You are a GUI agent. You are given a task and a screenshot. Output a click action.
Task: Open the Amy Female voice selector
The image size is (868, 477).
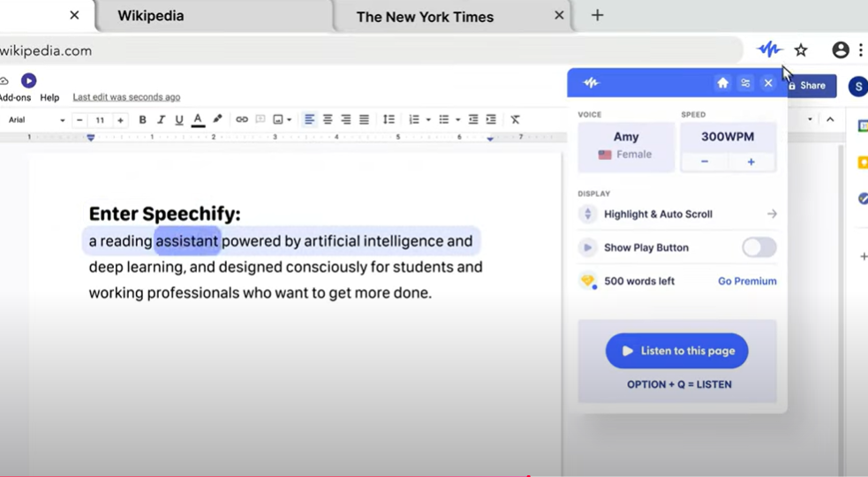625,146
